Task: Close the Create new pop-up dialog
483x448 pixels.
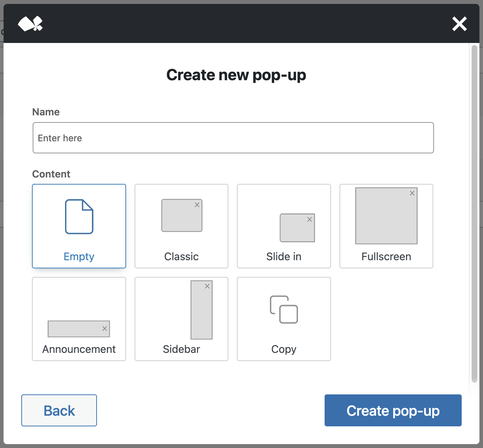Action: [x=460, y=24]
